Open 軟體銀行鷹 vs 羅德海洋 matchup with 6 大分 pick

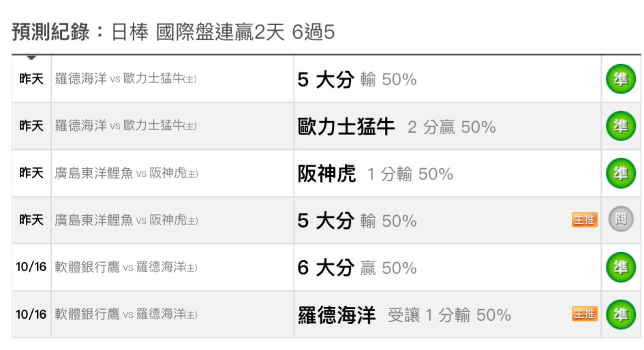coord(126,268)
